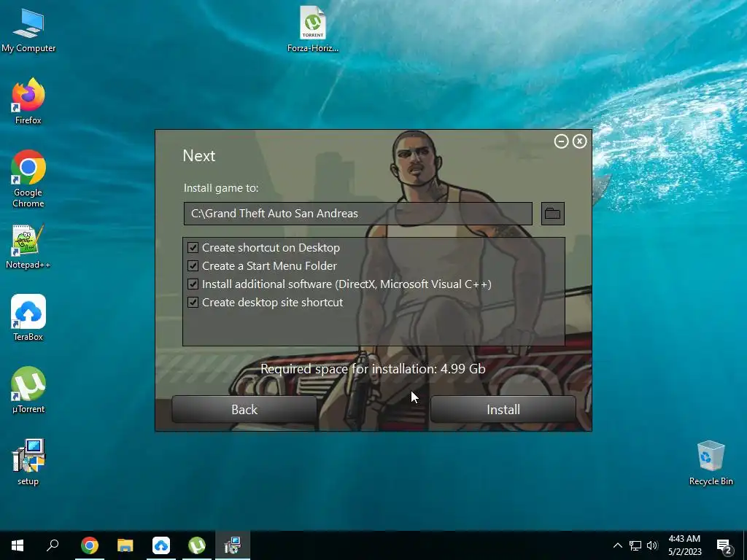Uncheck Create shortcut on Desktop
This screenshot has width=747, height=560.
click(193, 248)
